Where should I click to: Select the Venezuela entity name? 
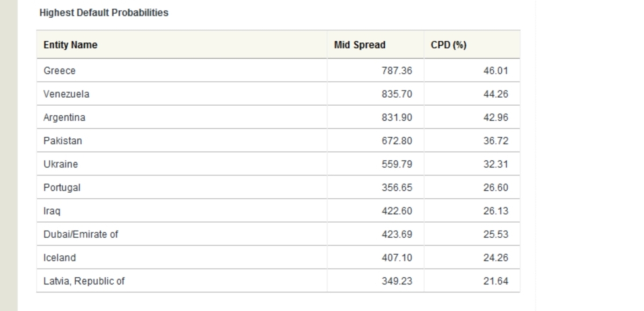(x=67, y=94)
